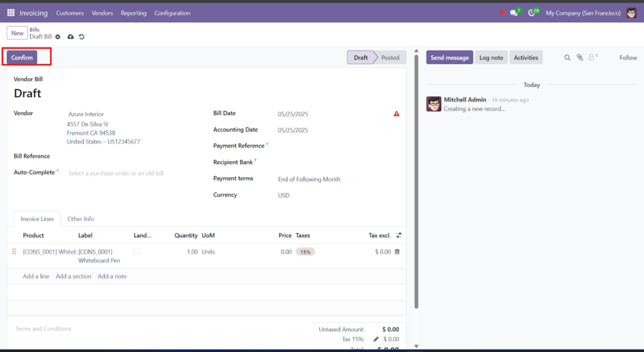This screenshot has width=644, height=352.
Task: Open the Currency USD dropdown
Action: [338, 195]
